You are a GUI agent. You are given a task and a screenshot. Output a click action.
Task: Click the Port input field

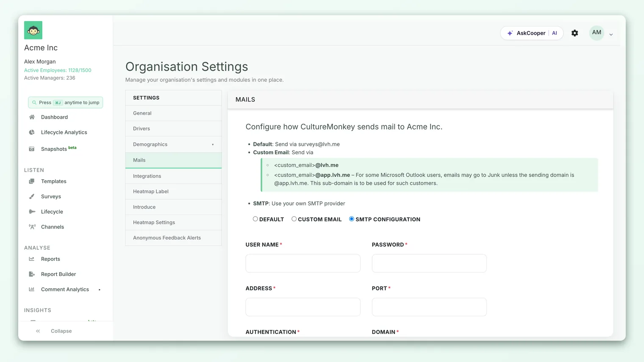click(x=429, y=307)
